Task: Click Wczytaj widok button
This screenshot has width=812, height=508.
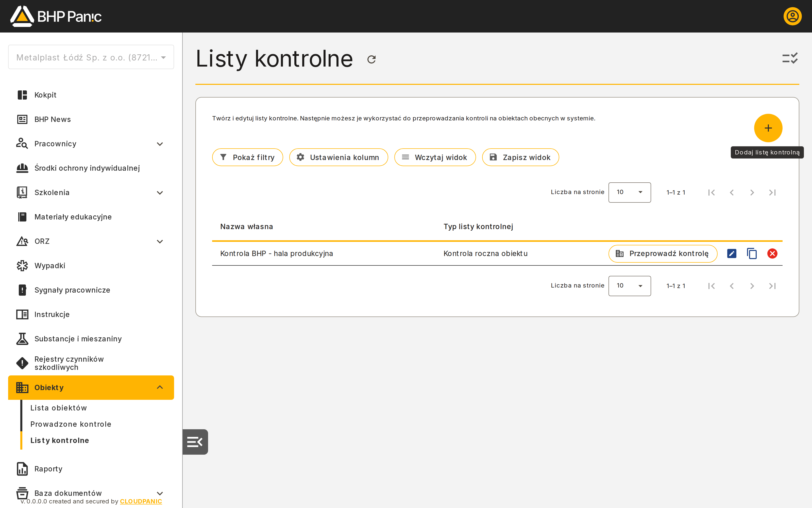Action: (x=435, y=157)
